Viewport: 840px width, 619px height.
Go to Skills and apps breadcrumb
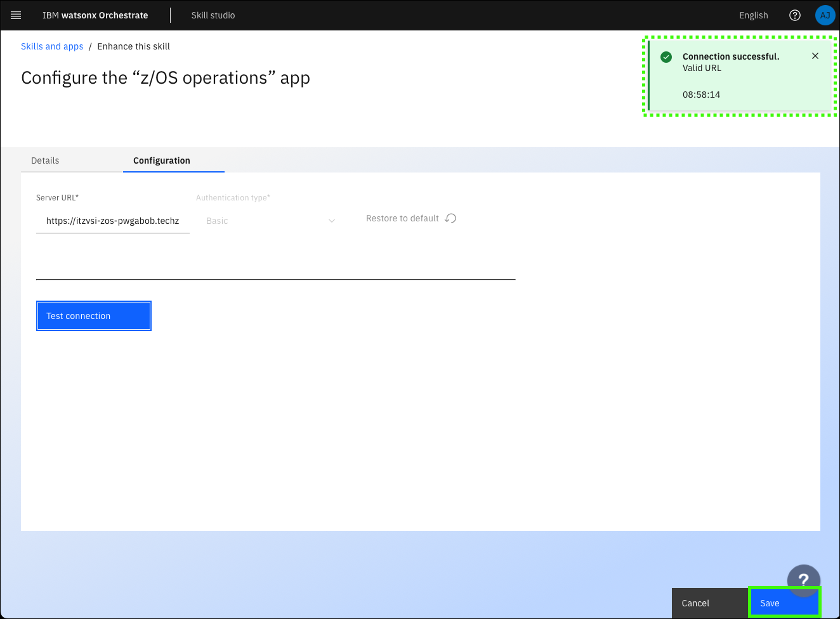click(52, 46)
